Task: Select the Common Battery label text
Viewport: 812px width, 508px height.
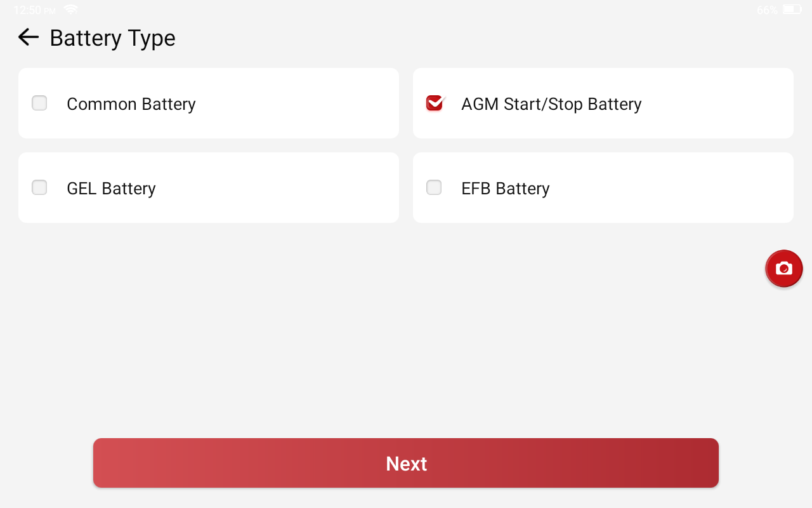Action: tap(131, 104)
